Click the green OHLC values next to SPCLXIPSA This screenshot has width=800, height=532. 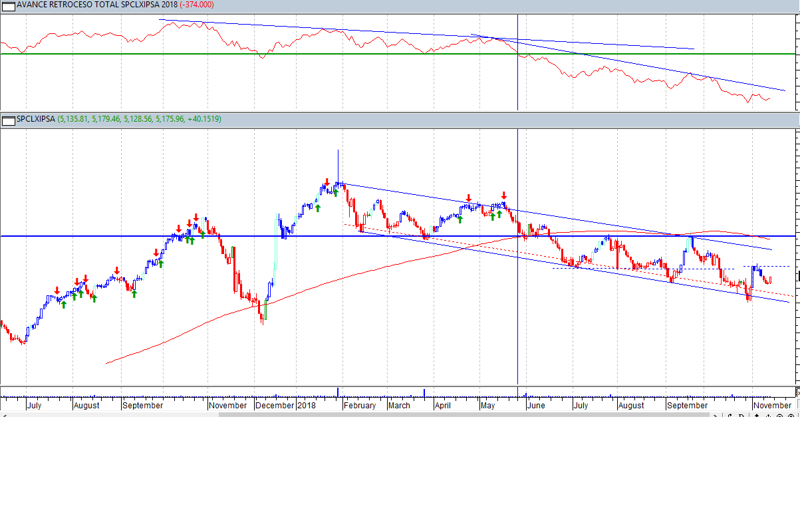click(x=140, y=120)
